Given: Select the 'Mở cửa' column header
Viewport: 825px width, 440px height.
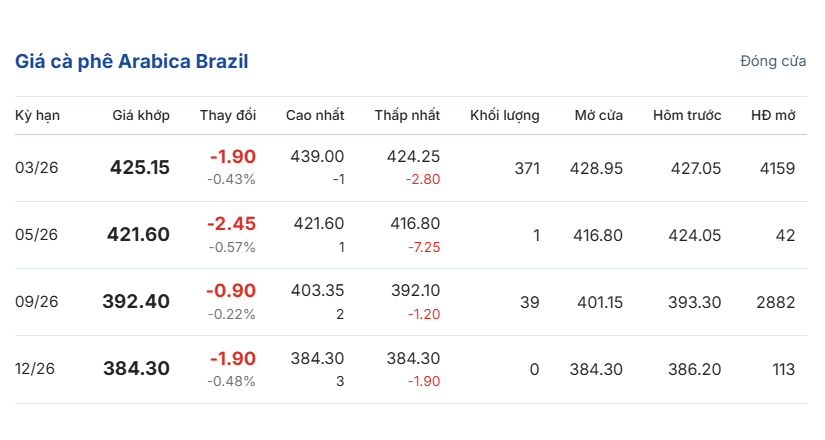Looking at the screenshot, I should point(599,115).
